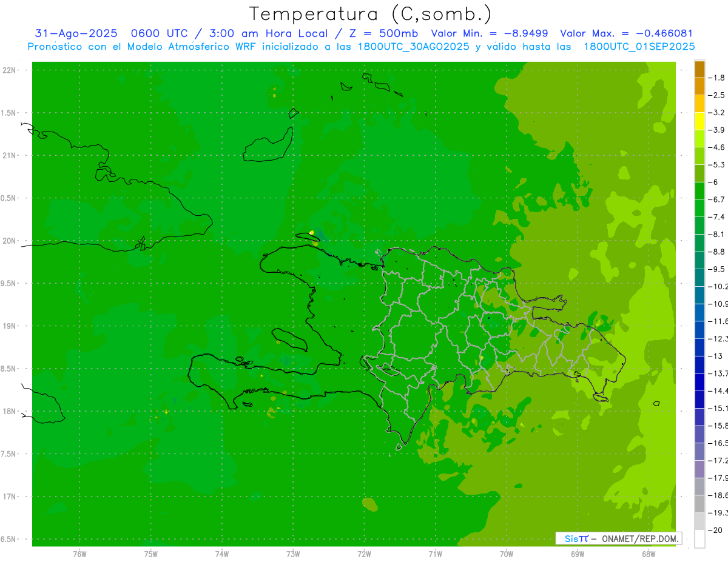Click the -13 legend value

click(x=716, y=356)
